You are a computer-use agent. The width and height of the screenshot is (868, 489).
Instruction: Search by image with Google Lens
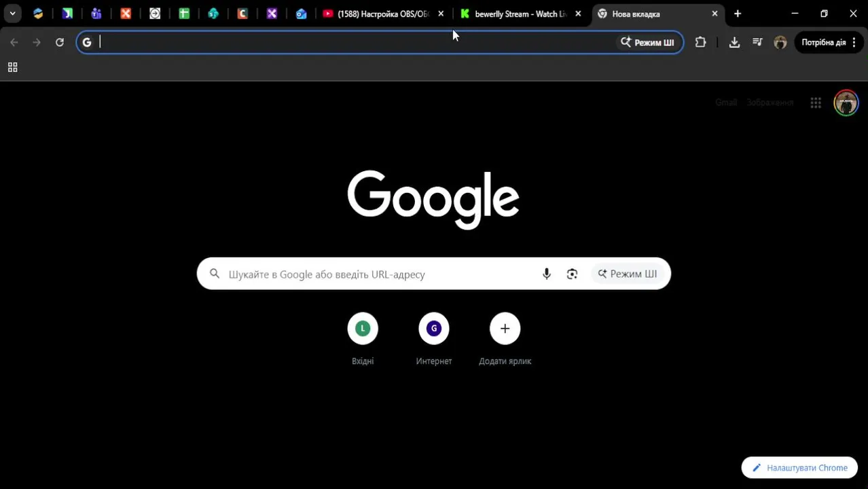pyautogui.click(x=572, y=274)
